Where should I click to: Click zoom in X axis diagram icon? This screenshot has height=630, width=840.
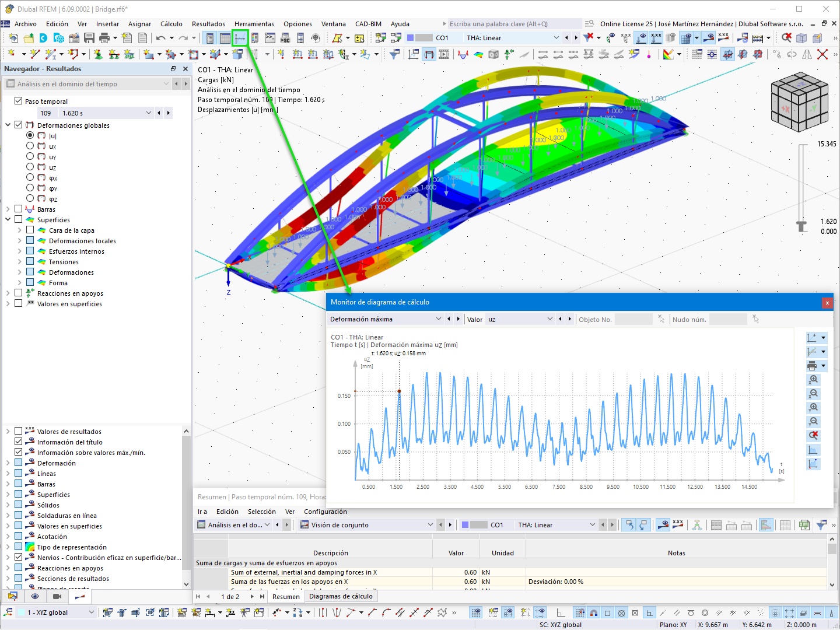814,380
